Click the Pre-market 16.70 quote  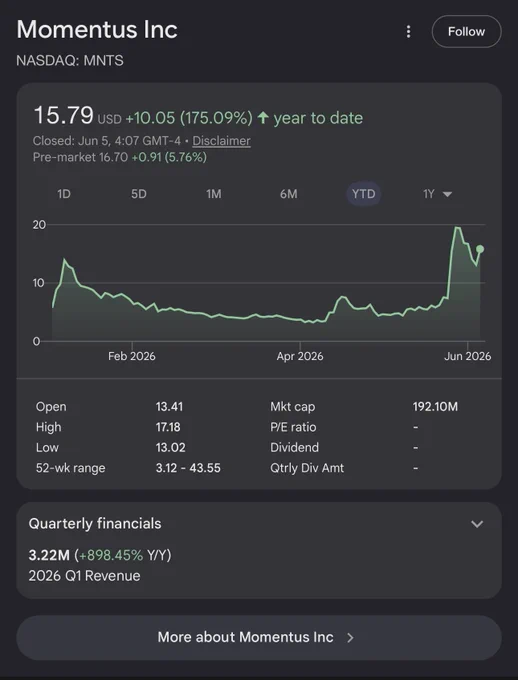[x=120, y=157]
